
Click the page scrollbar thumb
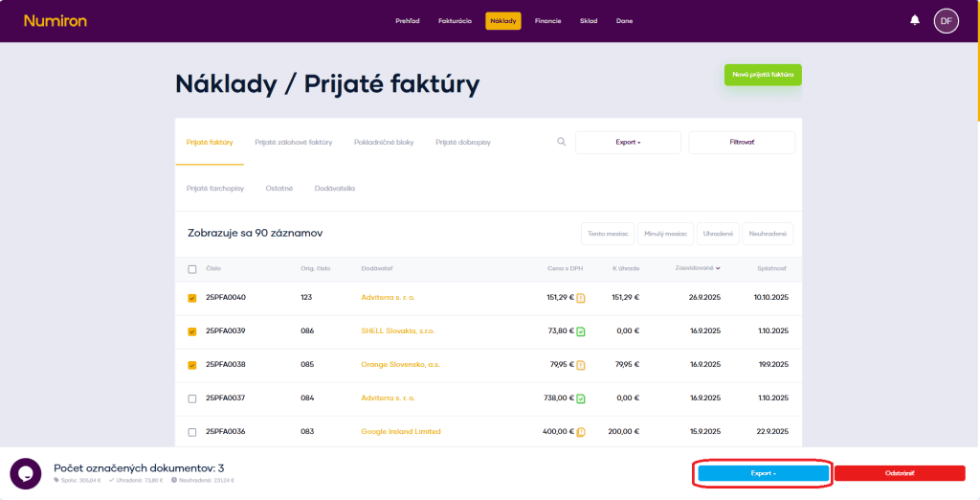(x=978, y=60)
